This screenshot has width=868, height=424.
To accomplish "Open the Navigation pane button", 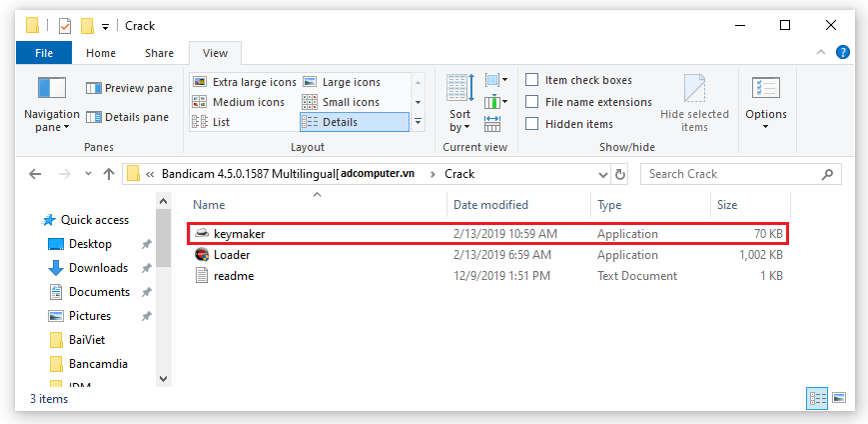I will [51, 103].
